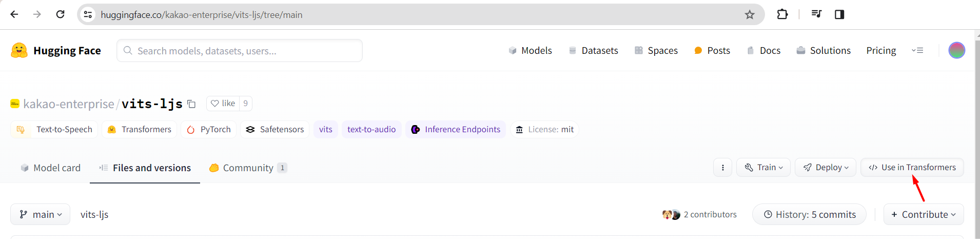Expand the Contribute dropdown
Image resolution: width=980 pixels, height=245 pixels.
click(x=924, y=214)
